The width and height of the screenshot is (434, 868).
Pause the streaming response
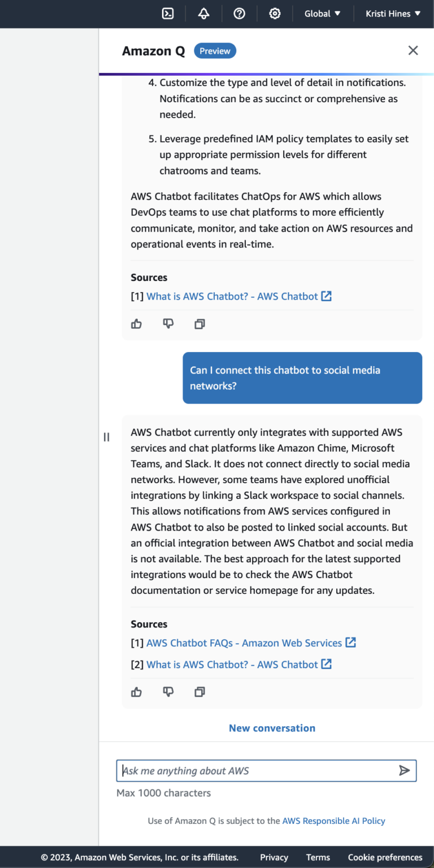click(x=106, y=436)
